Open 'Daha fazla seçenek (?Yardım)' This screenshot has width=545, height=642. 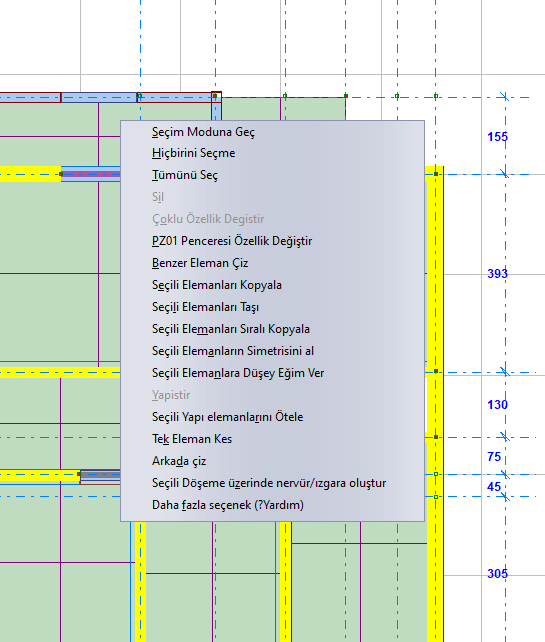[x=272, y=505]
